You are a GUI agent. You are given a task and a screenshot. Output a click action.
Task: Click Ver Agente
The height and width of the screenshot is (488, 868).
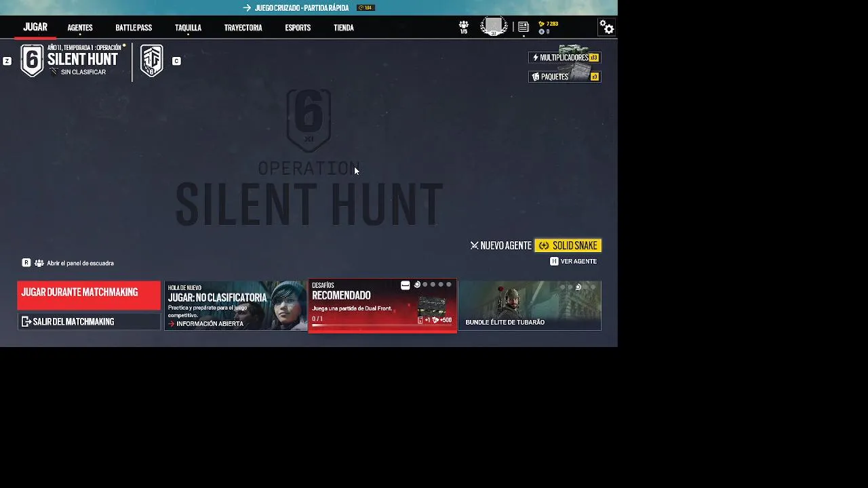[x=578, y=261]
